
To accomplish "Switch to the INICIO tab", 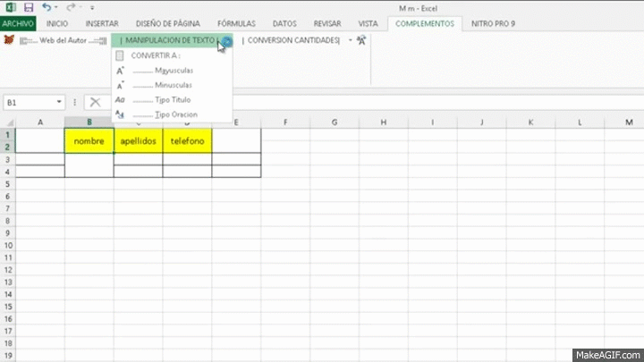I will click(57, 24).
